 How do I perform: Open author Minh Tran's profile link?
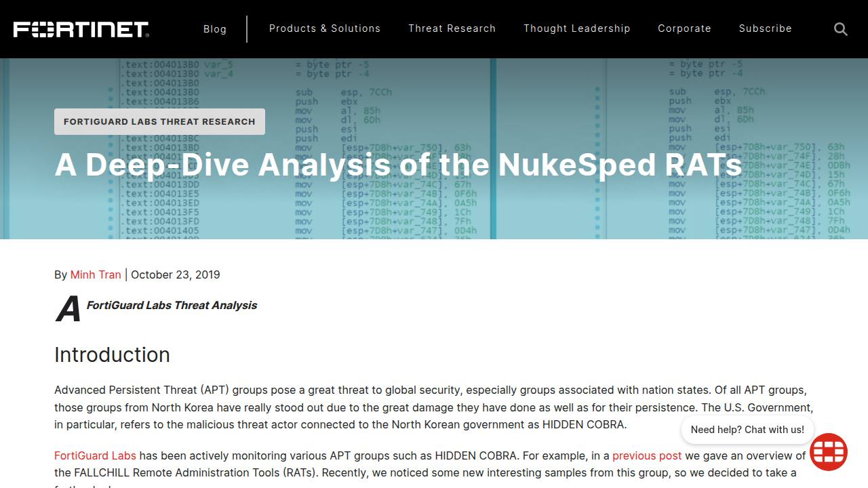point(96,274)
